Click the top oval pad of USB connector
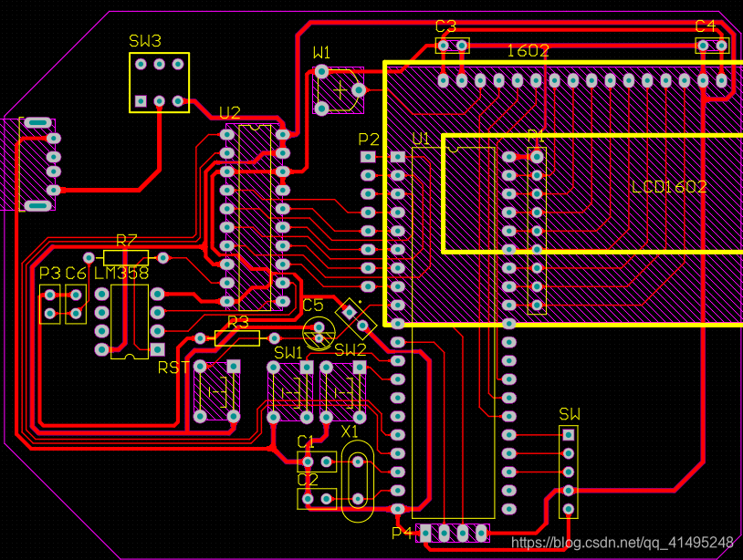Viewport: 743px width, 560px height. [x=37, y=123]
